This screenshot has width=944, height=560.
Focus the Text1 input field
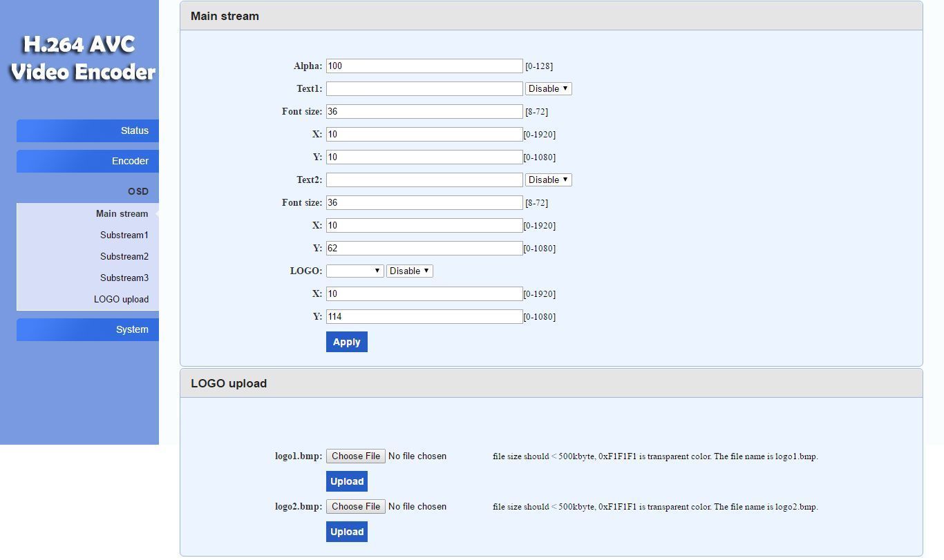click(x=424, y=88)
